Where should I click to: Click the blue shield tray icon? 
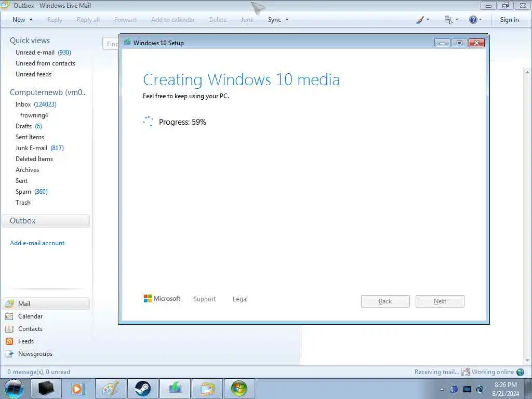pyautogui.click(x=454, y=389)
